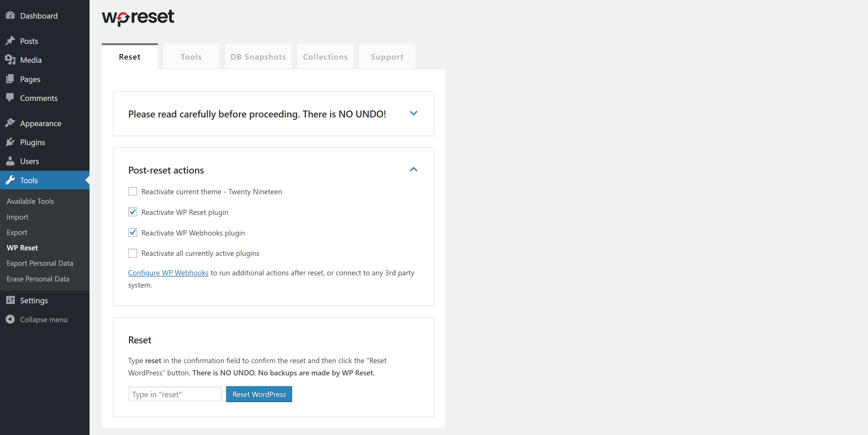Open the Collections tab
Screen dimensions: 868x435
pos(325,57)
